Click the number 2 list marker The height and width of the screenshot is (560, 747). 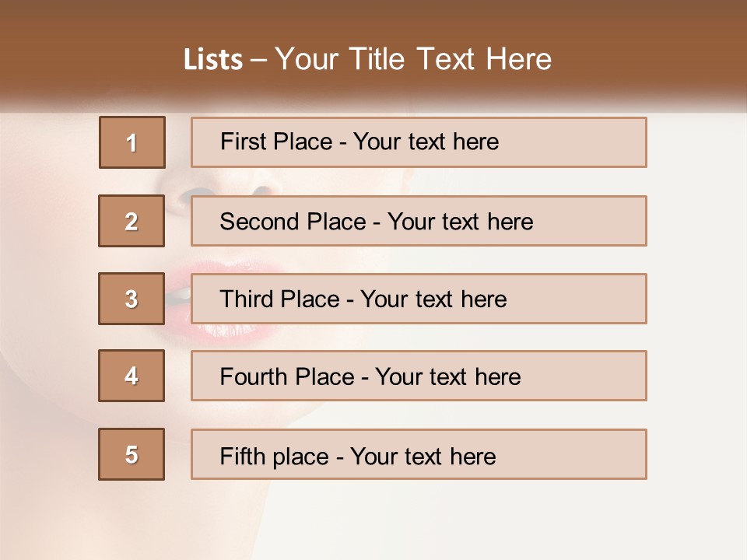pyautogui.click(x=132, y=221)
